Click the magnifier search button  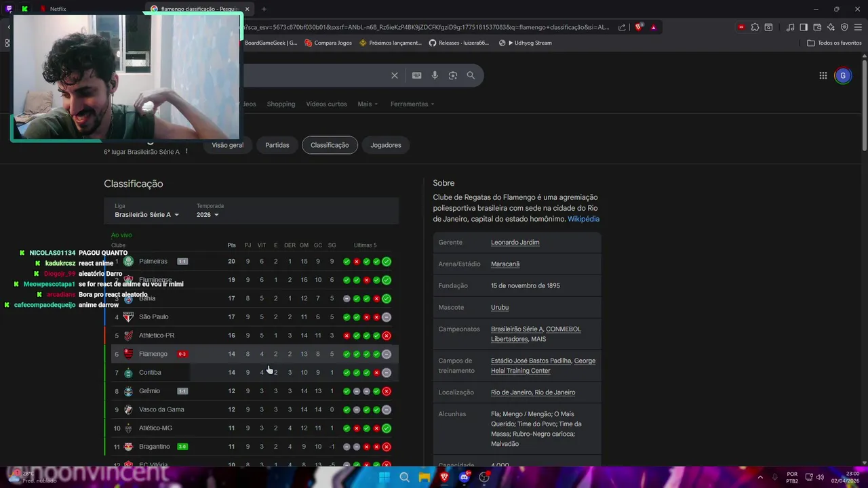471,75
